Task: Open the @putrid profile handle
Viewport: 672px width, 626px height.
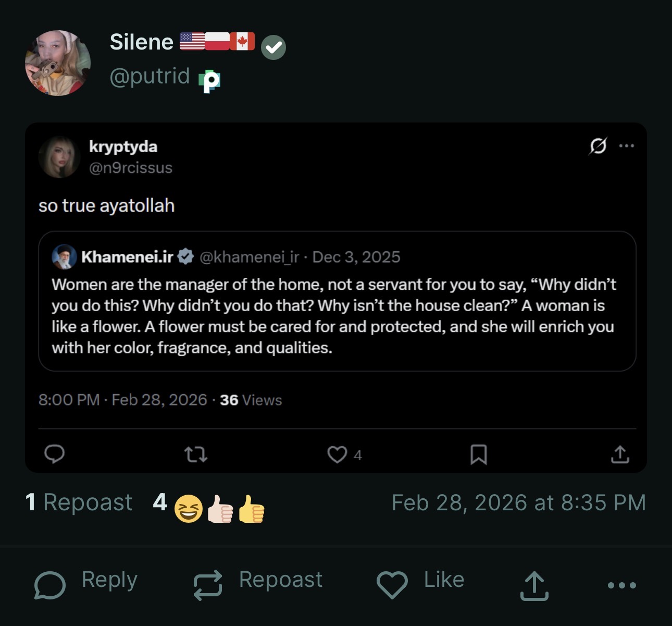Action: pyautogui.click(x=150, y=76)
